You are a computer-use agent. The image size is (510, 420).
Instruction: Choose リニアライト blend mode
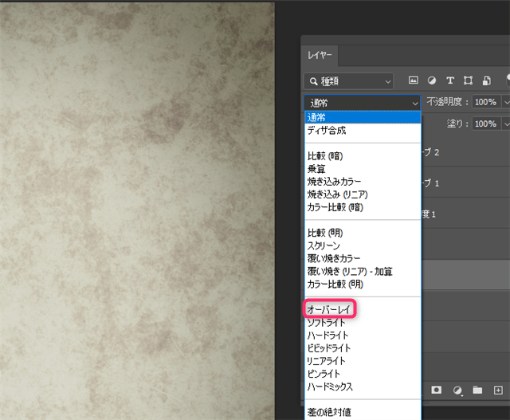(363, 361)
